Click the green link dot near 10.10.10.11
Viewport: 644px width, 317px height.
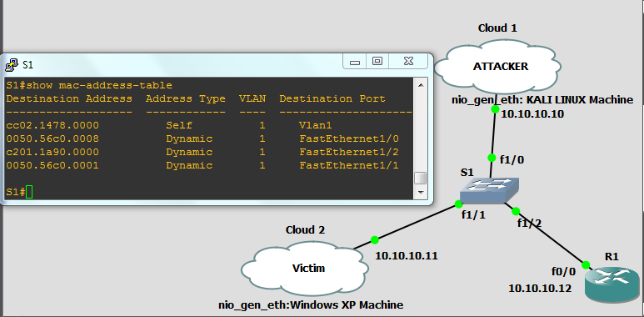point(374,239)
